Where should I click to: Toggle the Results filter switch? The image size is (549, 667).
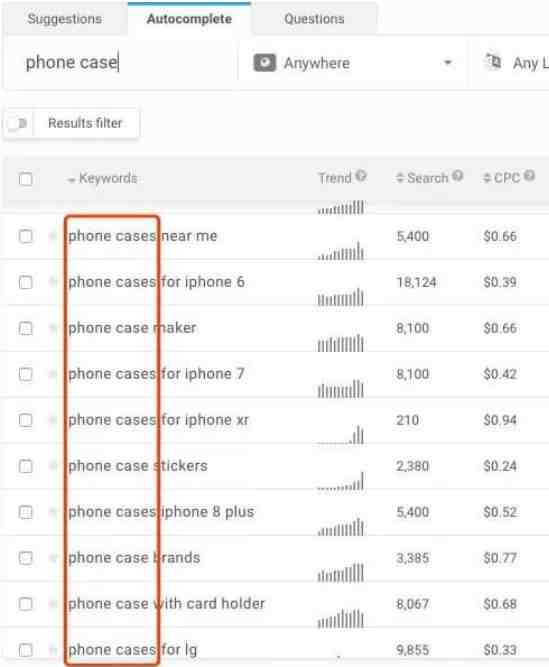tap(19, 124)
